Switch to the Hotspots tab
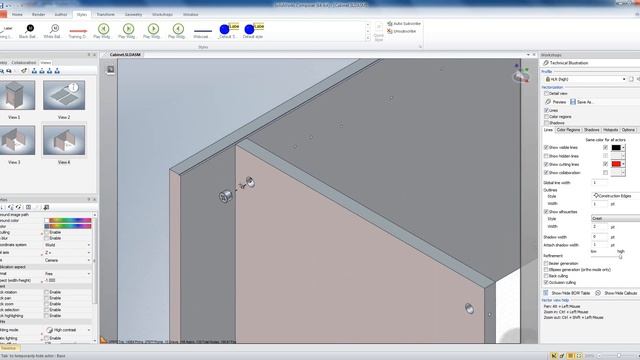This screenshot has height=360, width=640. pos(611,130)
